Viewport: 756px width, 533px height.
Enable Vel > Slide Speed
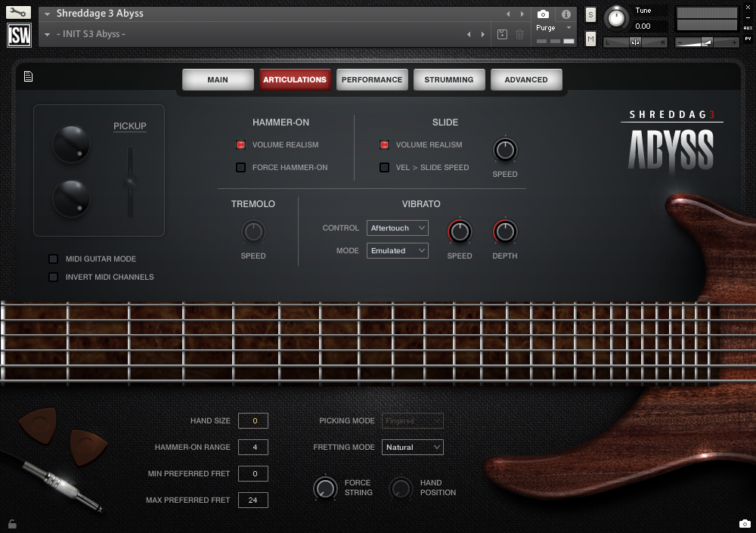(384, 167)
